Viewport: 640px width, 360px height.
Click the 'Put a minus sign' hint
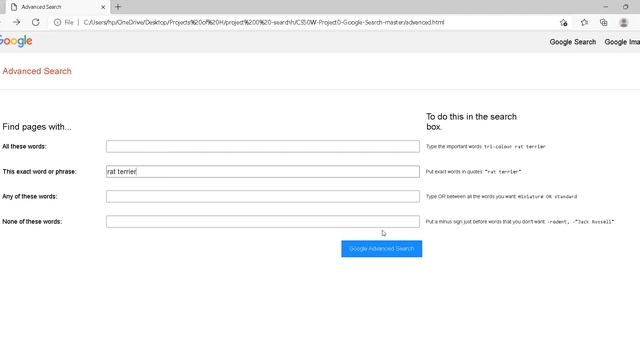point(520,222)
